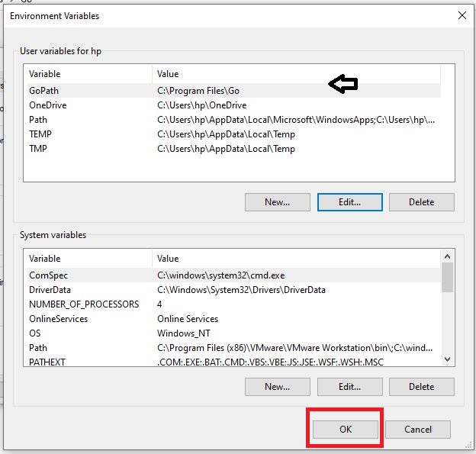This screenshot has width=476, height=454.
Task: Select the ComSpec system variable
Action: coord(233,275)
